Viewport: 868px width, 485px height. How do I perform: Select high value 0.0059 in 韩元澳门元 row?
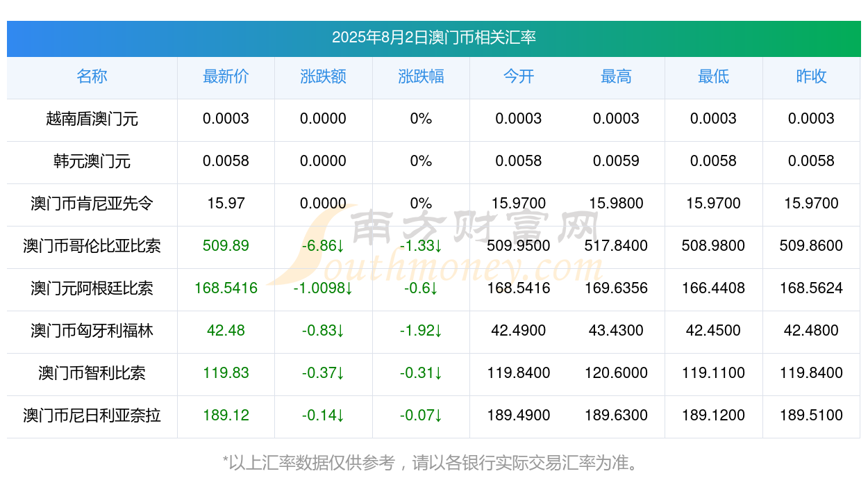[616, 161]
